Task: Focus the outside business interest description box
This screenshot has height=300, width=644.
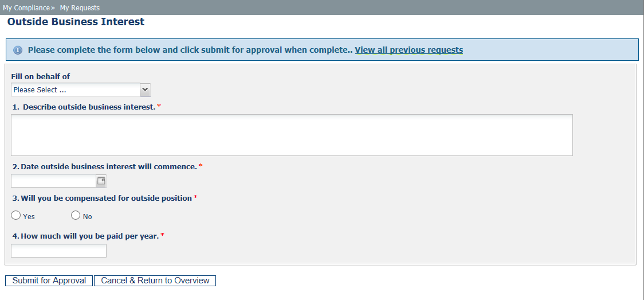Action: click(292, 135)
